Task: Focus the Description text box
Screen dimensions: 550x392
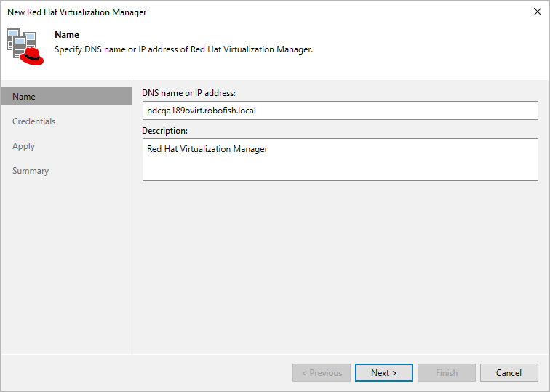Action: point(340,160)
